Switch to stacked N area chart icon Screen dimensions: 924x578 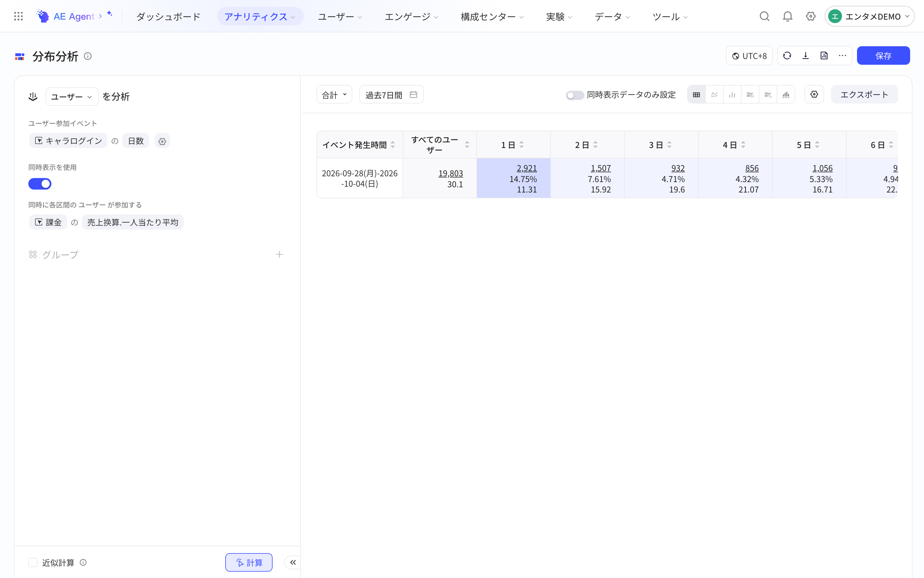pyautogui.click(x=750, y=95)
